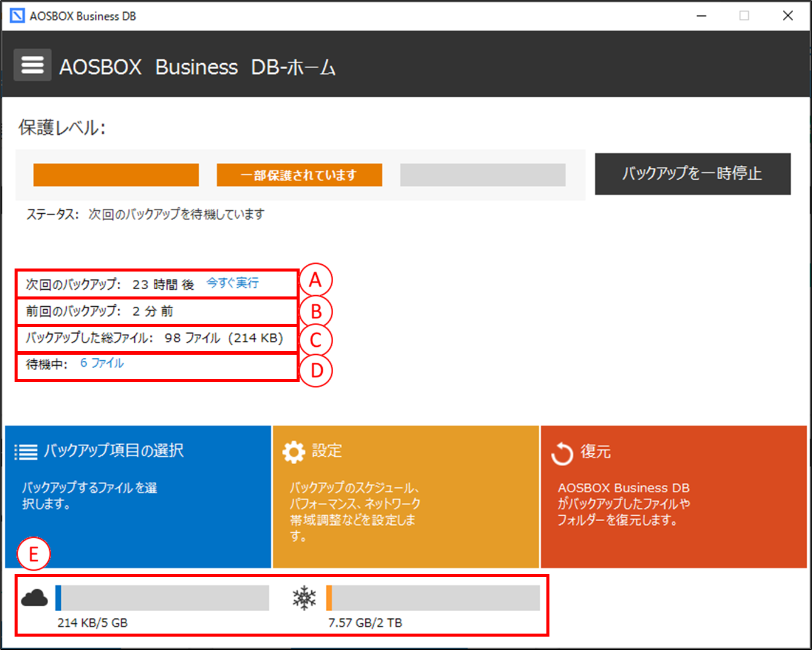Click the status text 次回のバックアップを待機しています
Screen dimensions: 812x650
[176, 214]
